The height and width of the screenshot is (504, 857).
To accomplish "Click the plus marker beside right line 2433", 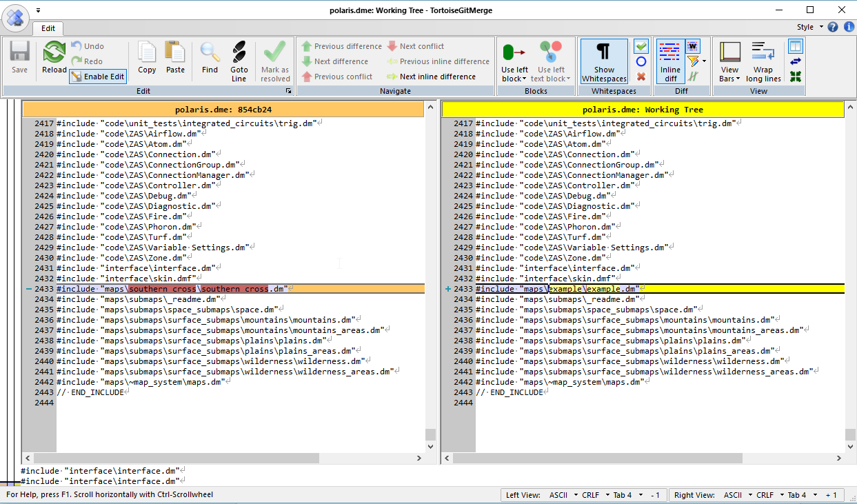I will 448,289.
